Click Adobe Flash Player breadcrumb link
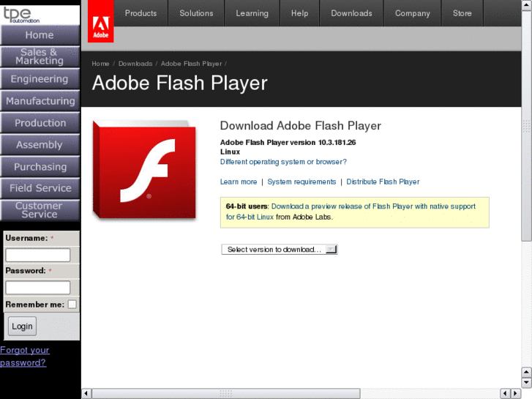The image size is (532, 399). click(x=191, y=64)
